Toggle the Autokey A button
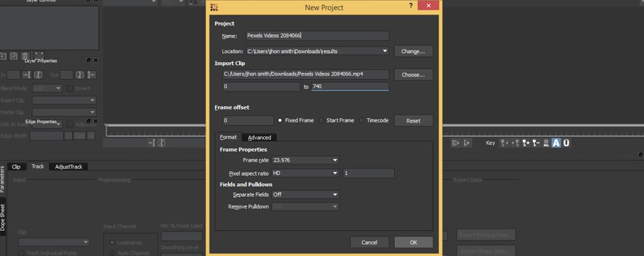Image resolution: width=644 pixels, height=256 pixels. coord(556,143)
